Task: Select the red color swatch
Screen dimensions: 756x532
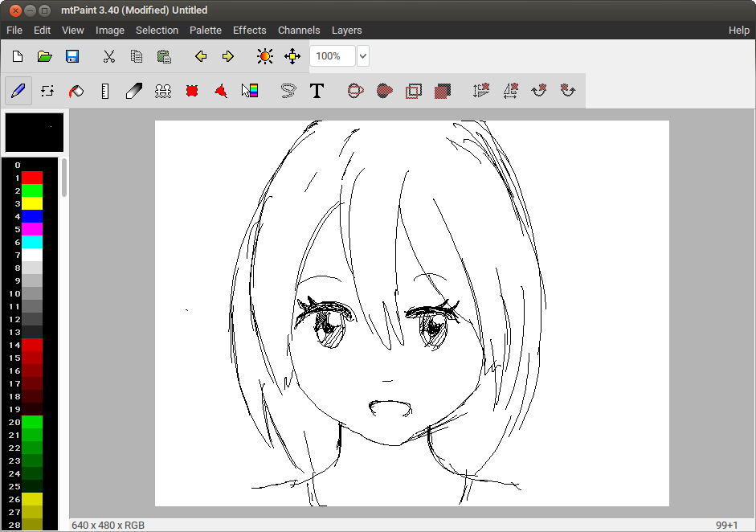Action: [x=31, y=177]
